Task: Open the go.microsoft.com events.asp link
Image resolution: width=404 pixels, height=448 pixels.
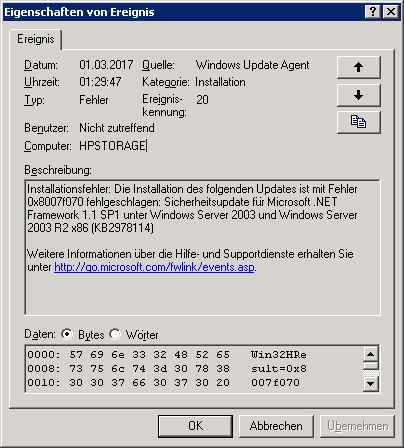Action: click(x=154, y=267)
